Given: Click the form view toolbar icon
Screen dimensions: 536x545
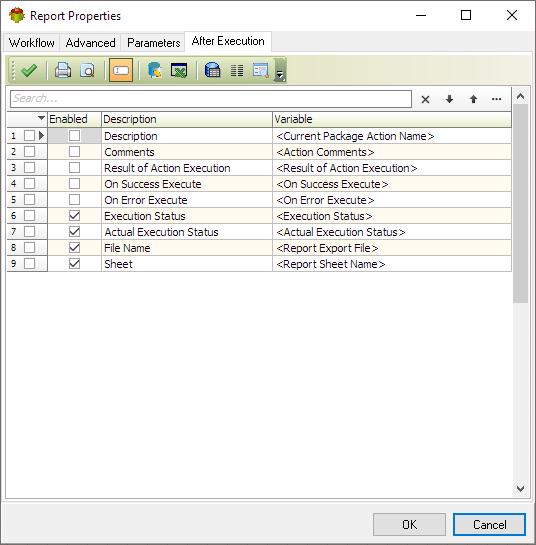Looking at the screenshot, I should click(261, 70).
